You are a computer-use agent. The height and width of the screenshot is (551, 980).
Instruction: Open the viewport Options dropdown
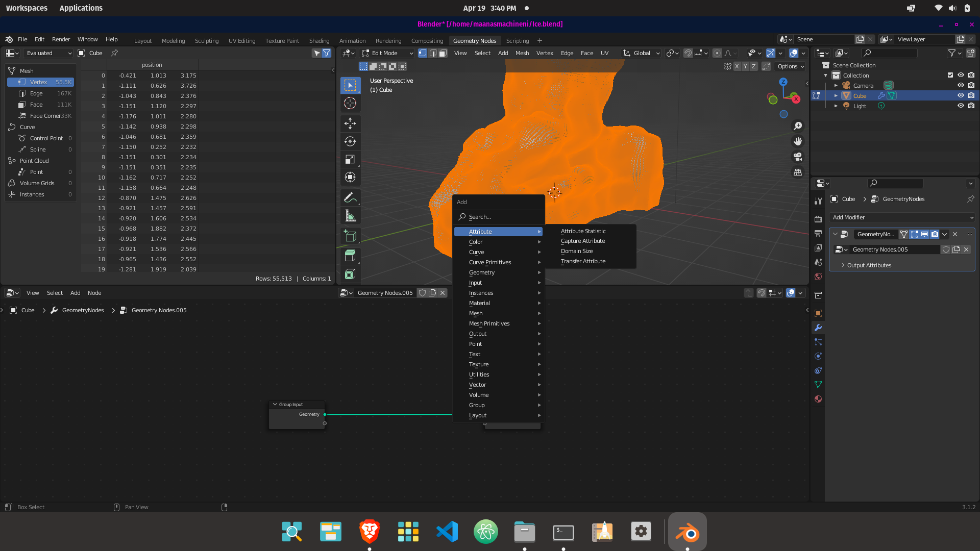click(791, 66)
